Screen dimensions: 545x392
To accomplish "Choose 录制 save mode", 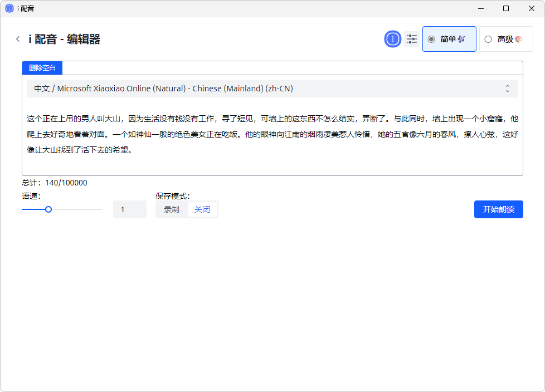I will point(172,209).
